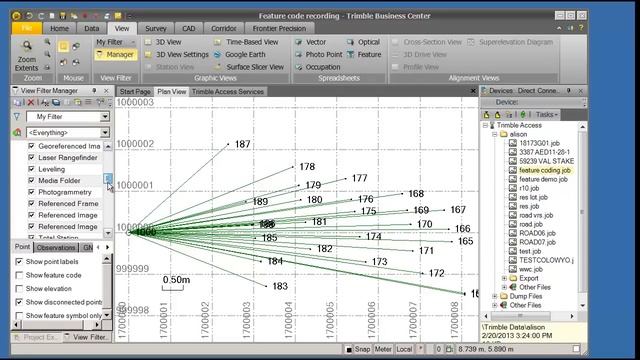This screenshot has height=360, width=640.
Task: Open the My Filter combo box in panel
Action: (x=68, y=117)
